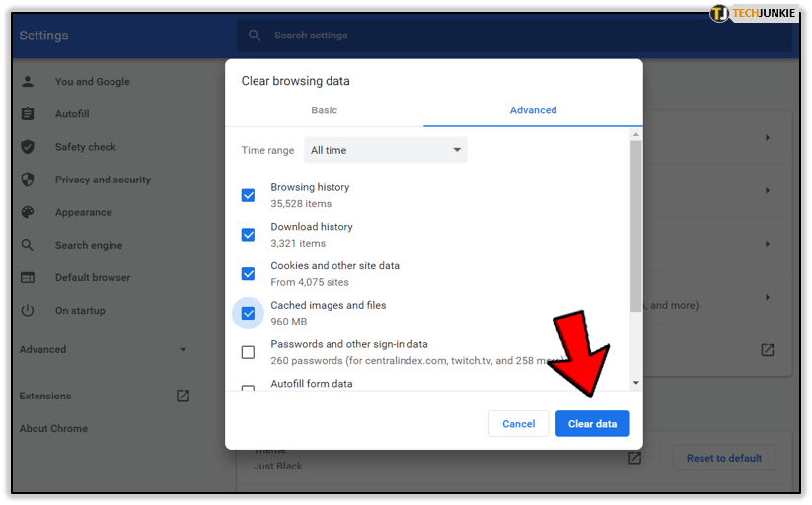Select the Default browser window icon
The height and width of the screenshot is (505, 812).
[x=28, y=277]
